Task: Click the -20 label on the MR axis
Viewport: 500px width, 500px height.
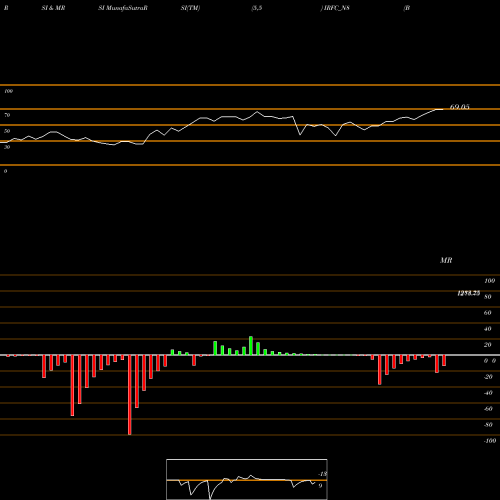Action: pyautogui.click(x=488, y=377)
